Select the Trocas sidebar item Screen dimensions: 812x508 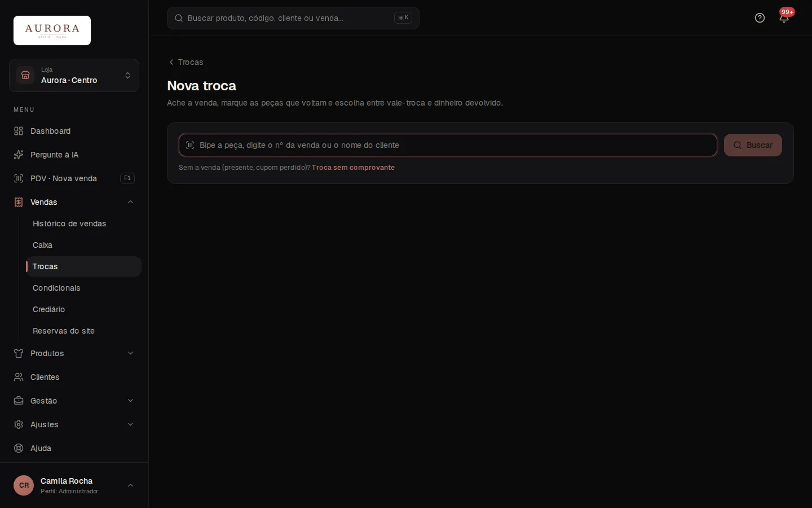coord(83,266)
